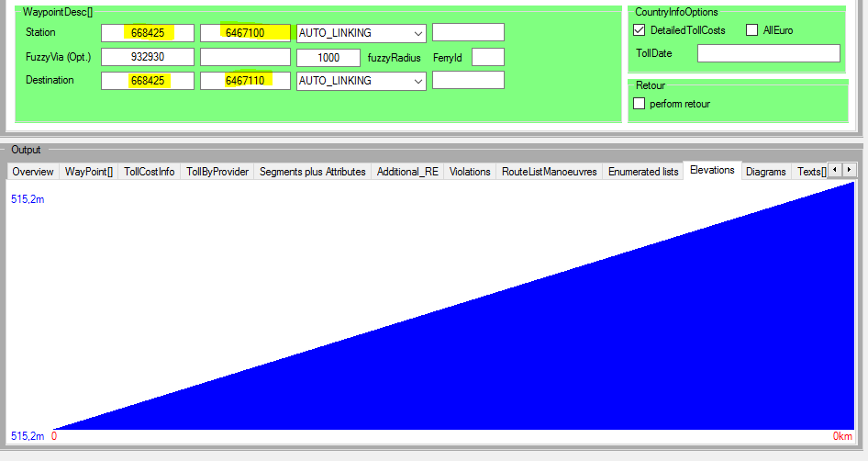Switch to the TollByProvider tab
This screenshot has height=461, width=868.
217,172
